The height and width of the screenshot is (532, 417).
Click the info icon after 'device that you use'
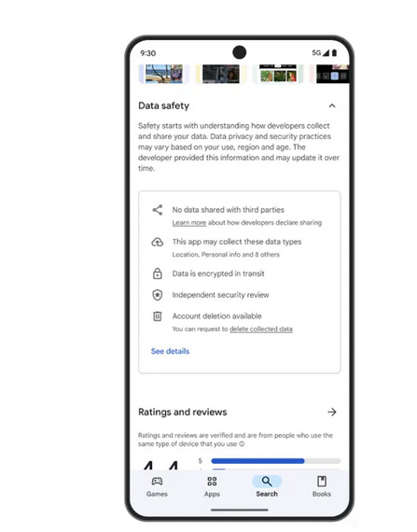point(242,443)
